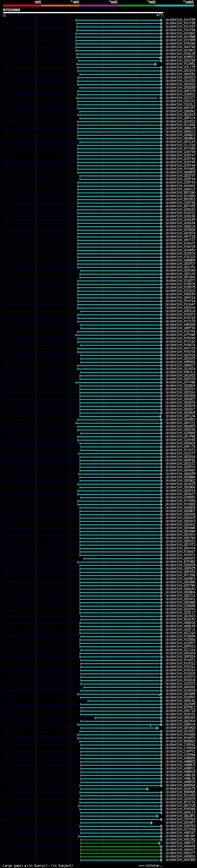Click the short alignment bar for UniRef100_Q14K75
This screenshot has height=868, width=197.
pyautogui.click(x=115, y=789)
